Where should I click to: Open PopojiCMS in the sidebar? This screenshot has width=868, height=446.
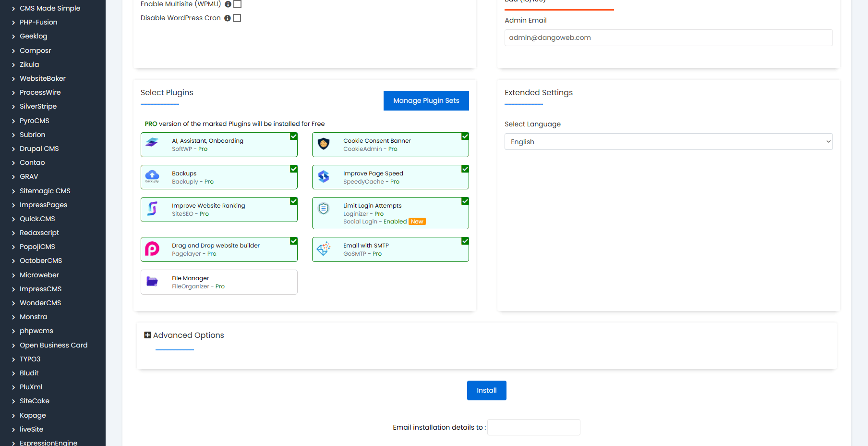(x=37, y=247)
